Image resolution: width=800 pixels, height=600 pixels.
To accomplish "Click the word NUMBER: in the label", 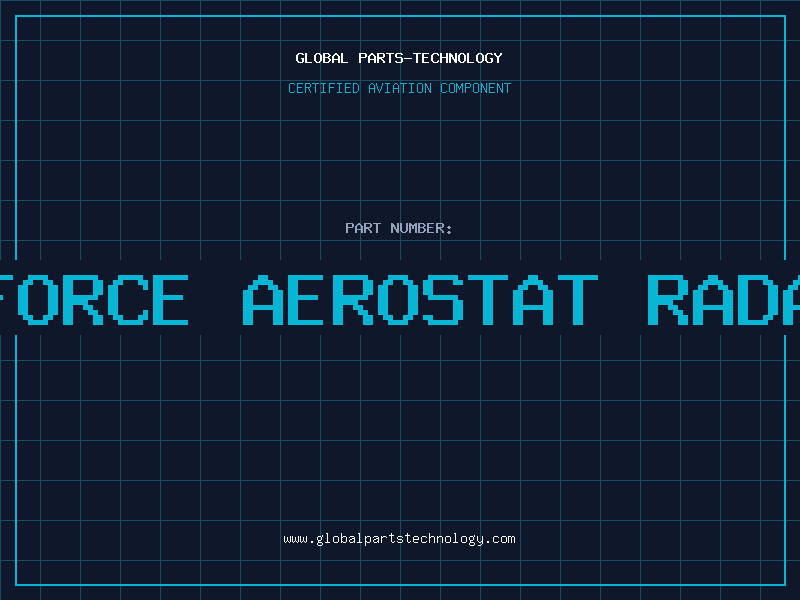I will 422,228.
